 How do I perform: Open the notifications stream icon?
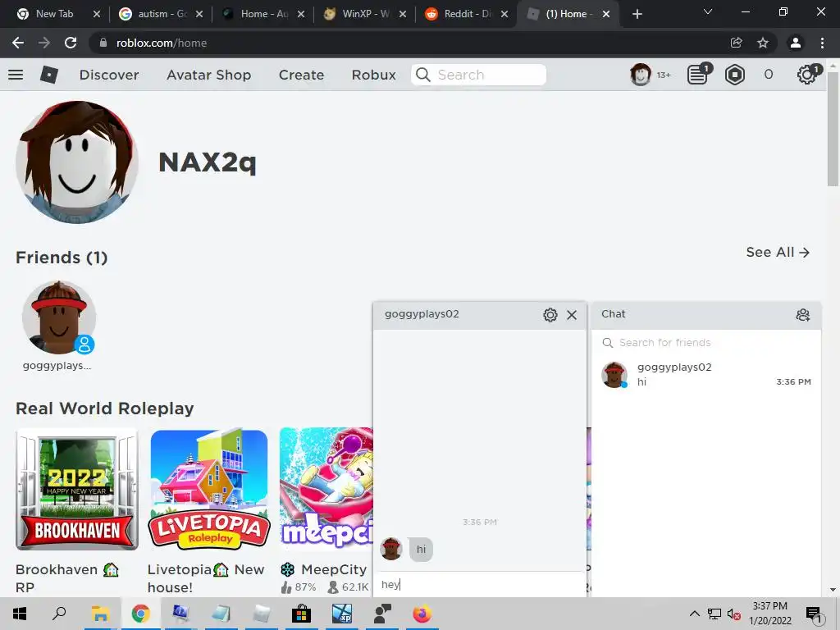coord(698,75)
